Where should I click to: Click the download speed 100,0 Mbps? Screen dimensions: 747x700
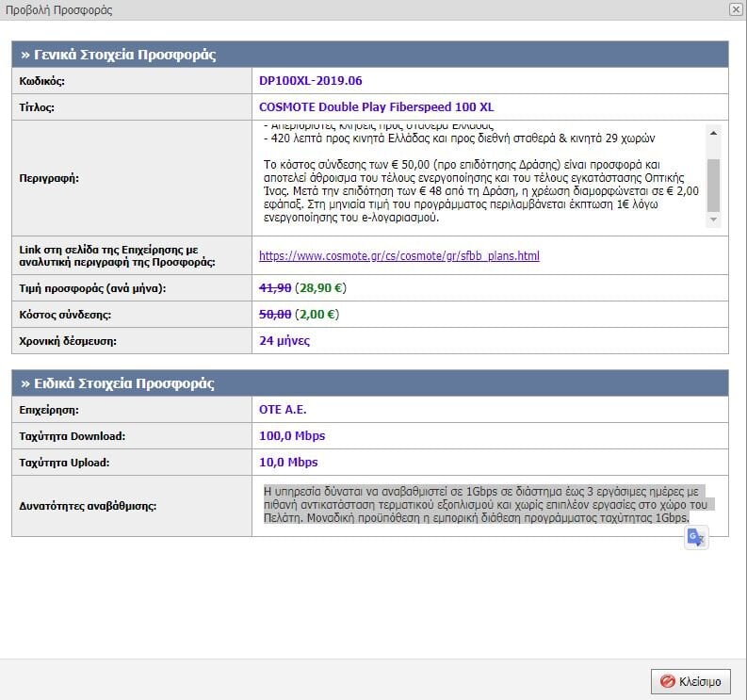292,436
